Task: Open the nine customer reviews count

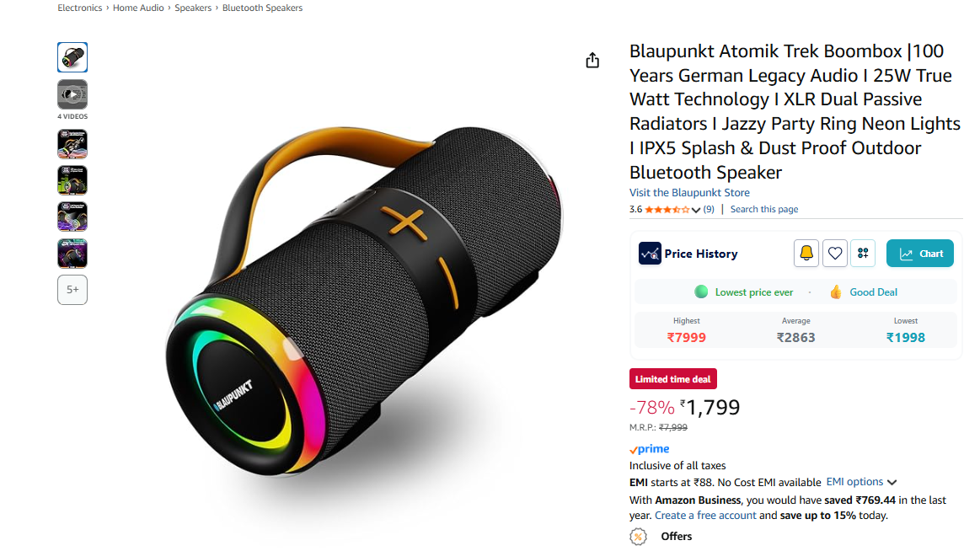Action: tap(708, 209)
